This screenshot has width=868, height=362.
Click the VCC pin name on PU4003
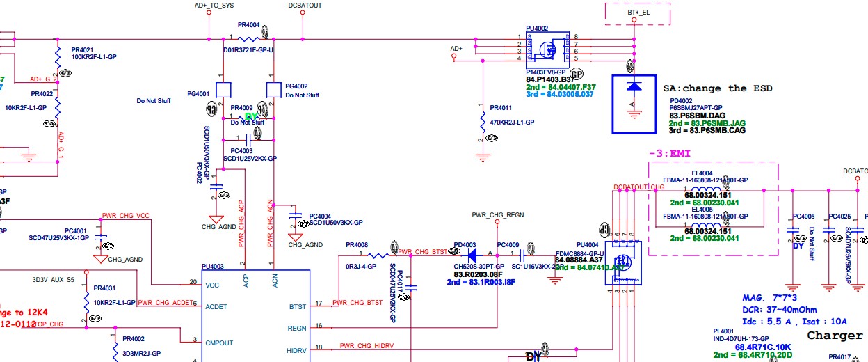click(213, 285)
